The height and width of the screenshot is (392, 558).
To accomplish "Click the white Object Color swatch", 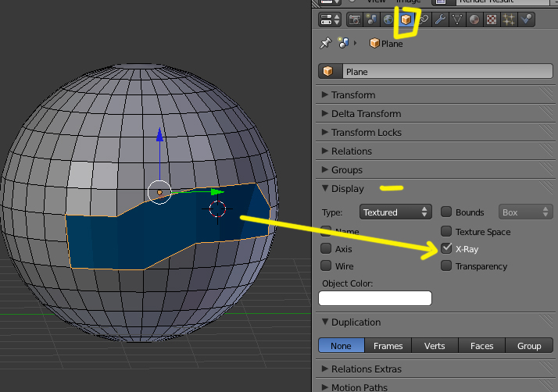I will pyautogui.click(x=375, y=298).
